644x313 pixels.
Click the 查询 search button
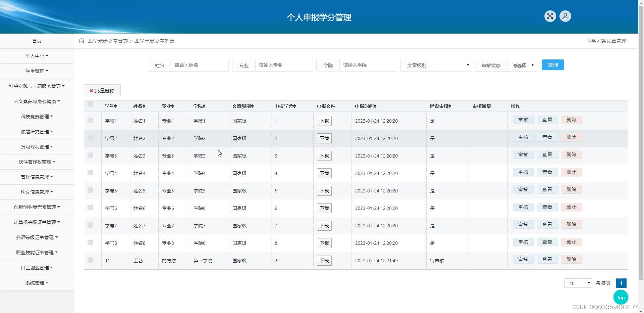pyautogui.click(x=553, y=65)
